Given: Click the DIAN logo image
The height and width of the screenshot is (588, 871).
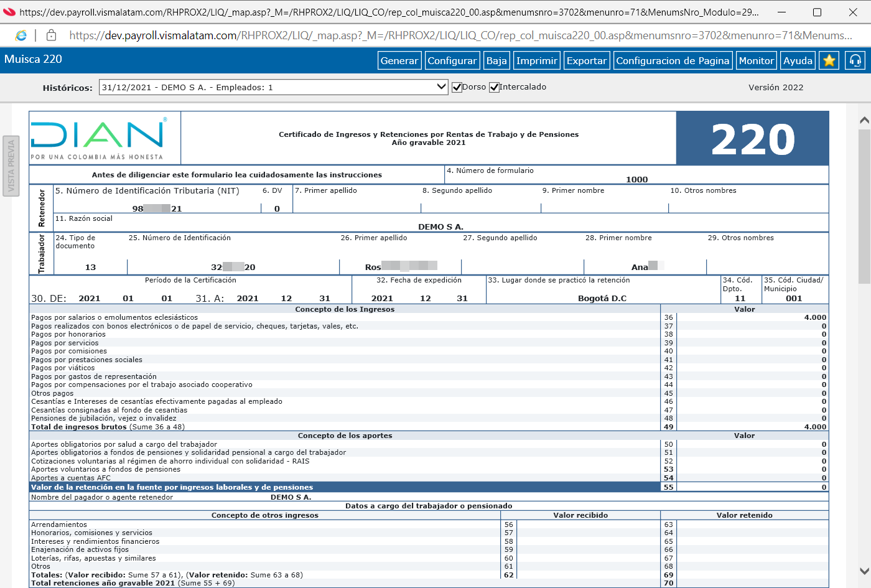Looking at the screenshot, I should pos(98,138).
